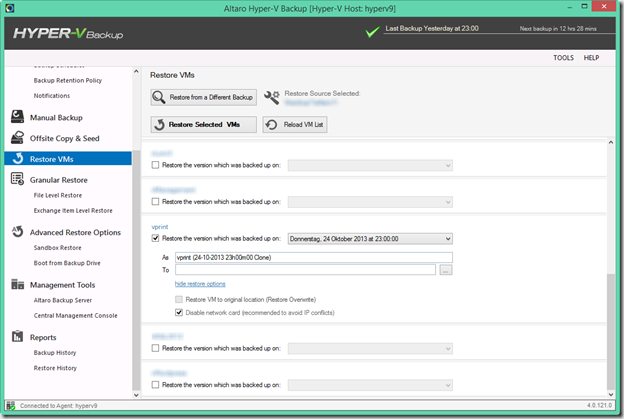Click the application icon in title bar
The height and width of the screenshot is (419, 624).
click(10, 8)
